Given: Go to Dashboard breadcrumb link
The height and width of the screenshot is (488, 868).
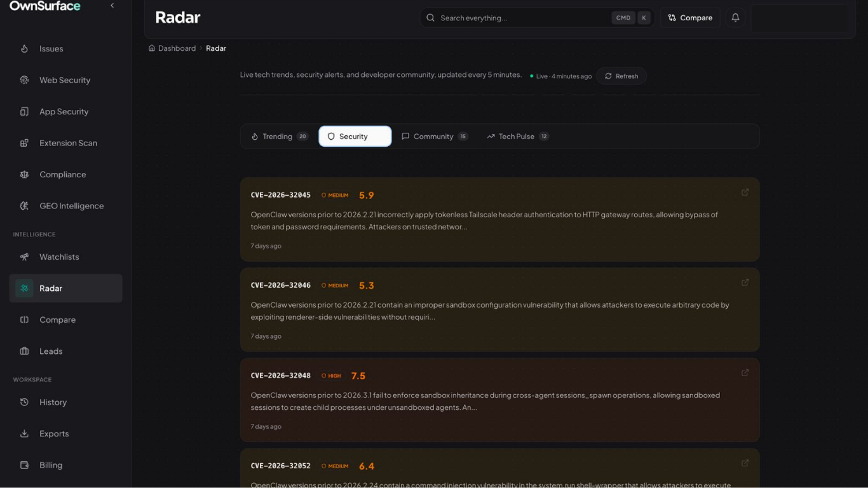Looking at the screenshot, I should [177, 48].
